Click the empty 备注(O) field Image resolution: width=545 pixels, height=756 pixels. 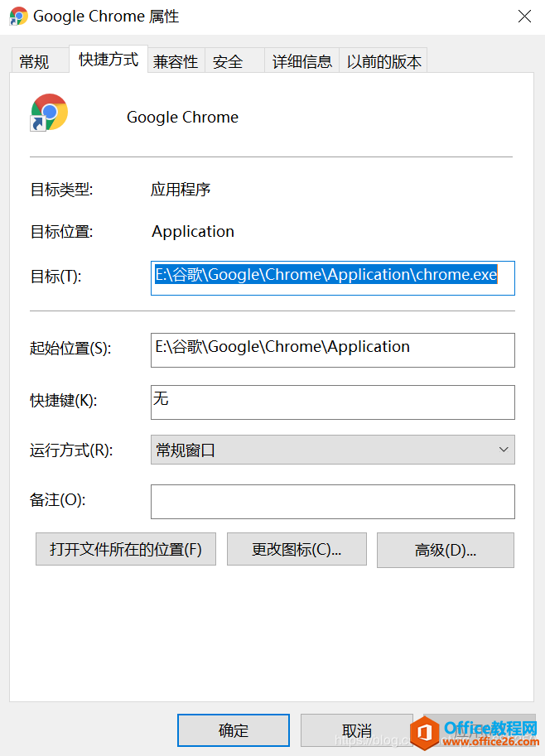click(332, 502)
